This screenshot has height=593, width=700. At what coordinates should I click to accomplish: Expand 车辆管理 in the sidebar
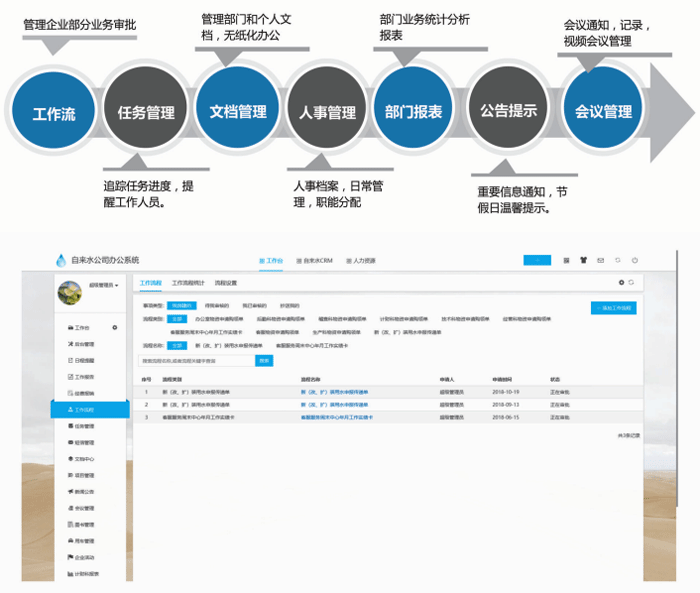[85, 540]
